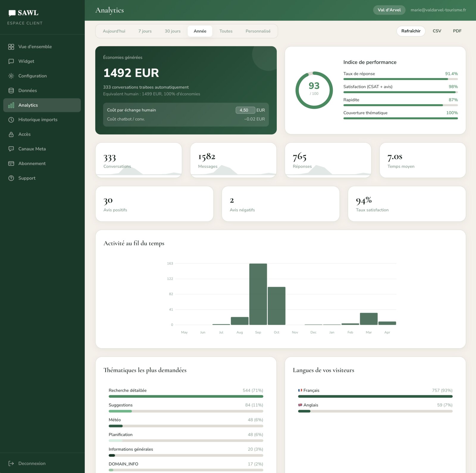
Task: Open the Widget page label
Action: 26,61
